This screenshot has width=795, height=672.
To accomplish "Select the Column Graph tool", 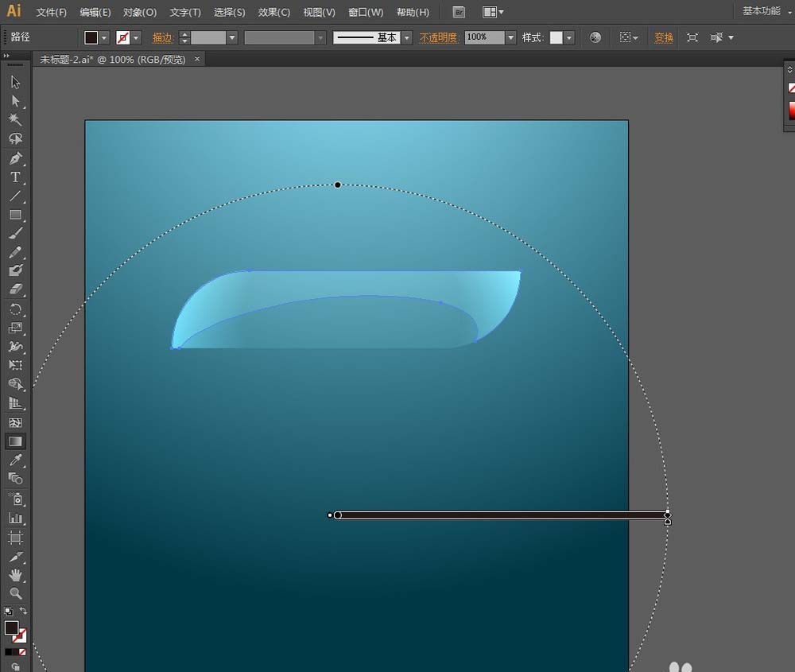I will click(x=15, y=519).
